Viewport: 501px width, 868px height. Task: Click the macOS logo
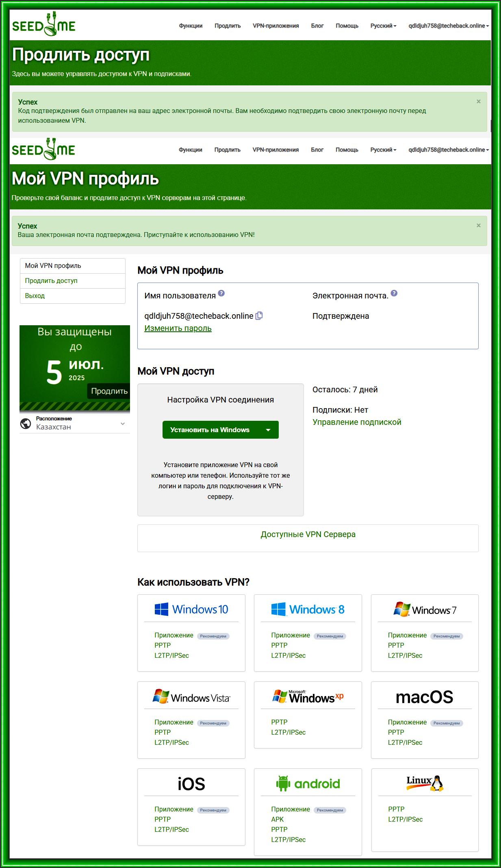[x=425, y=697]
